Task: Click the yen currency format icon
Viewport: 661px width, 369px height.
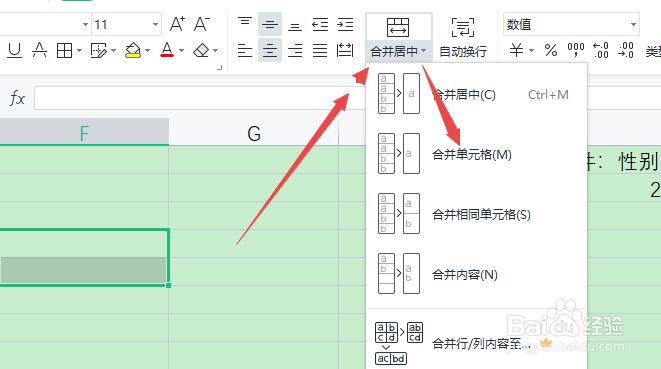Action: coord(516,50)
